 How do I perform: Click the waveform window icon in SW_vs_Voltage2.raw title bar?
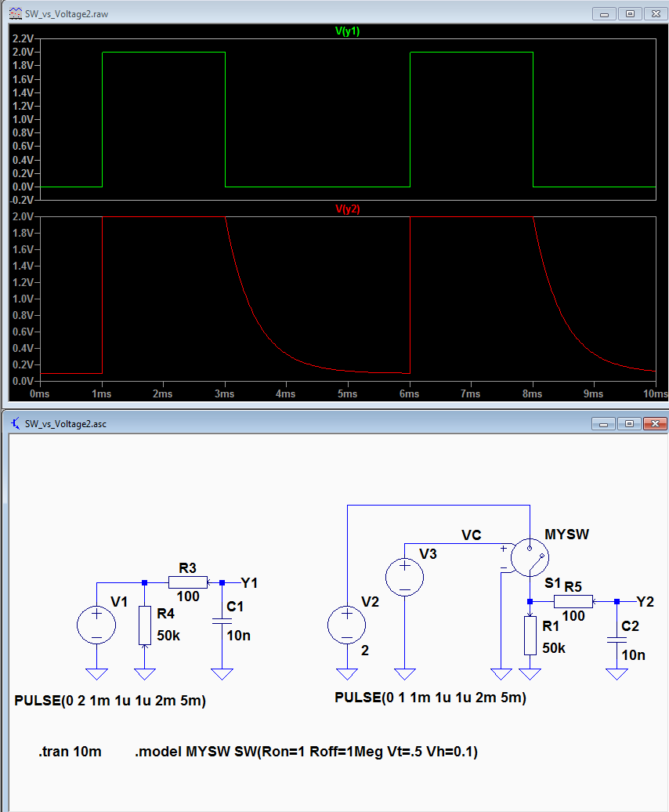[16, 14]
